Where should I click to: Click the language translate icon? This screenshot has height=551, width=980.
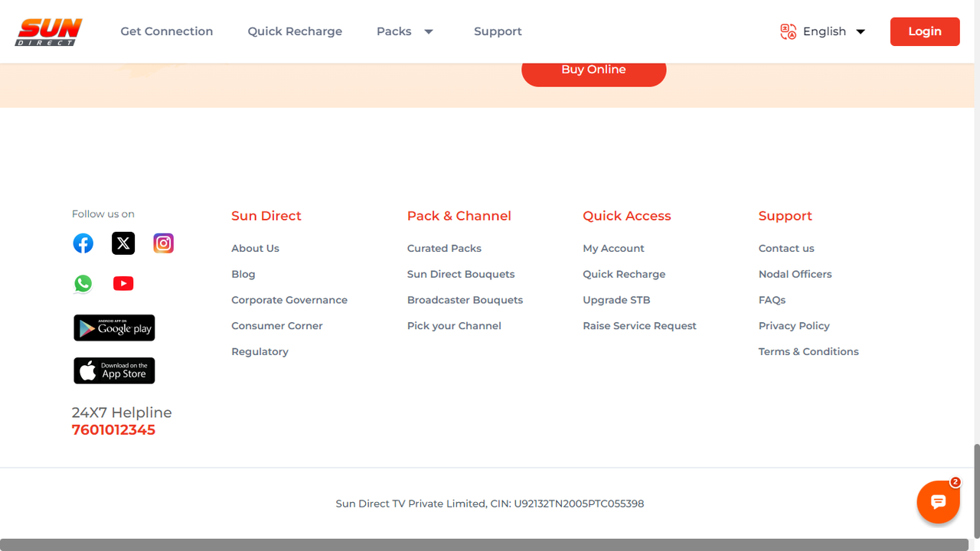click(x=789, y=31)
